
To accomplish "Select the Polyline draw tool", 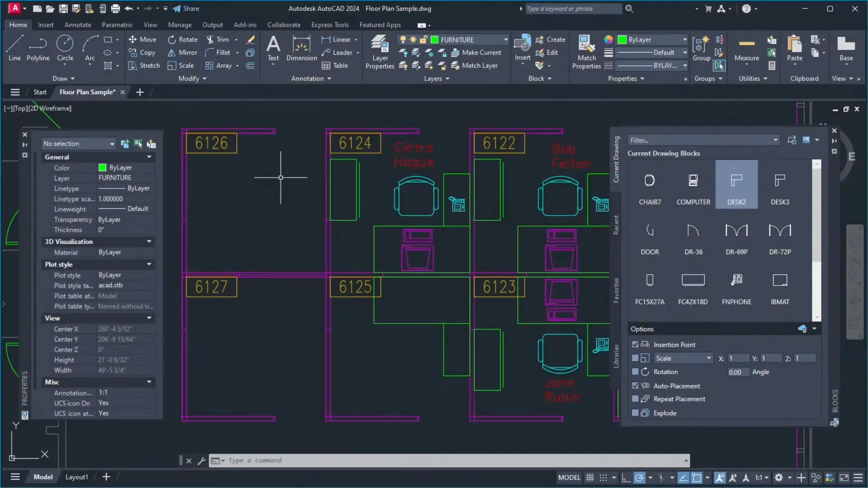I will pos(38,50).
